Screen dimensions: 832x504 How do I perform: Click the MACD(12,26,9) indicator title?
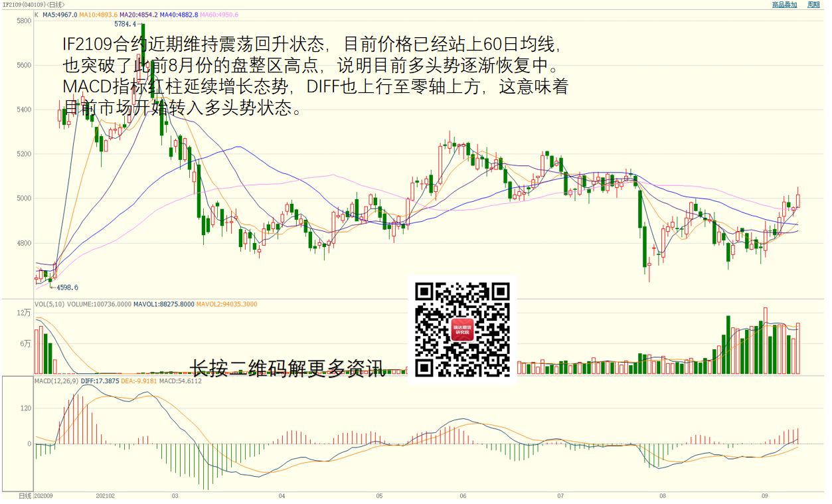56,381
